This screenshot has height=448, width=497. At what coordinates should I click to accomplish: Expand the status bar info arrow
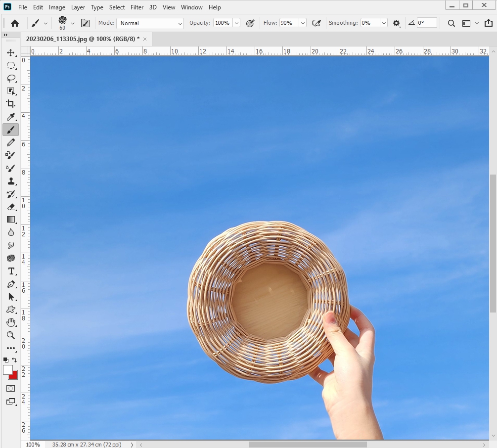pyautogui.click(x=132, y=445)
